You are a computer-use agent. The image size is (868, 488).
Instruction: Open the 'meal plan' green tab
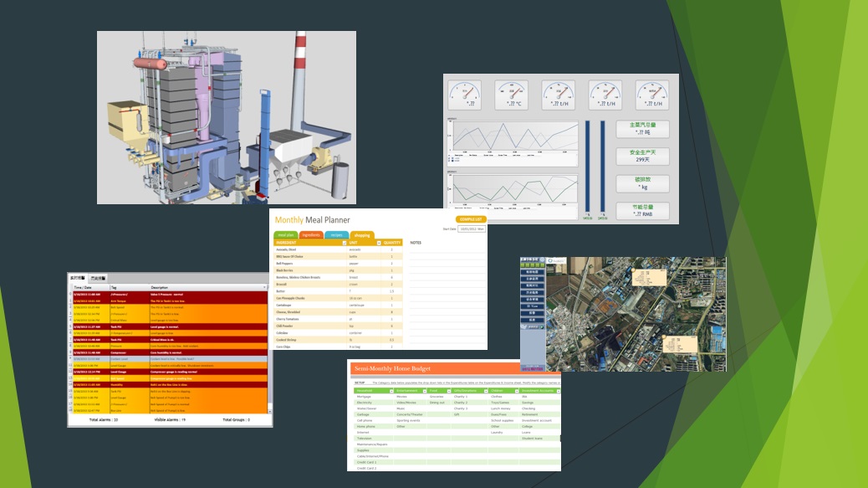pos(286,236)
